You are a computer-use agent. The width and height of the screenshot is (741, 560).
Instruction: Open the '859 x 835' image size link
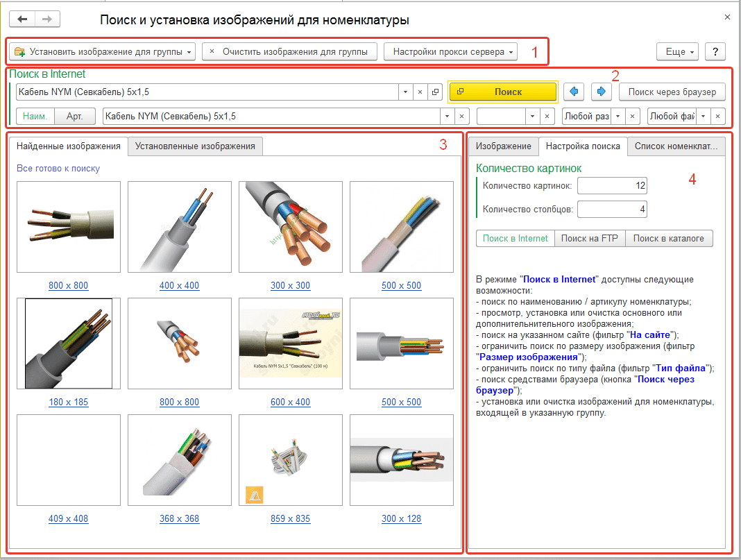tap(291, 519)
